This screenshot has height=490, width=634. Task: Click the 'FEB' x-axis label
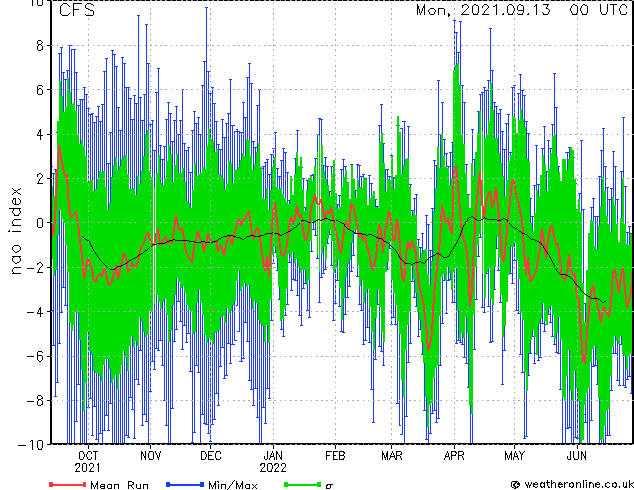tap(335, 456)
